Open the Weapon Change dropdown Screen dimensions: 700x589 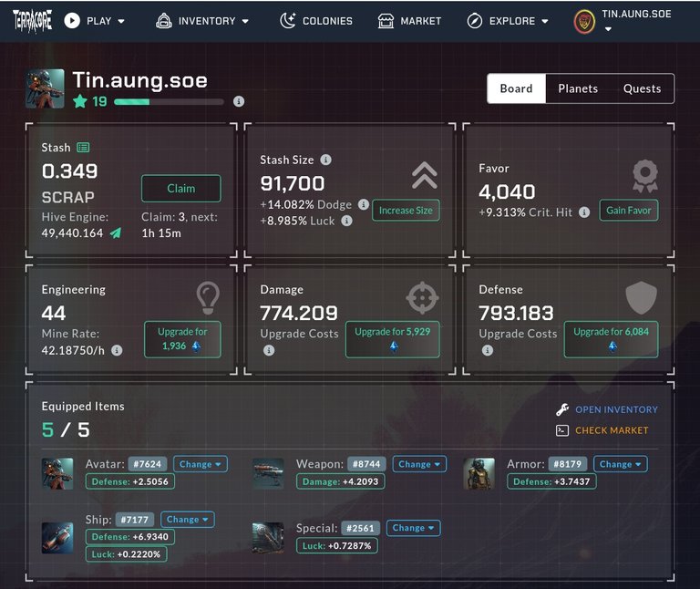tap(419, 464)
